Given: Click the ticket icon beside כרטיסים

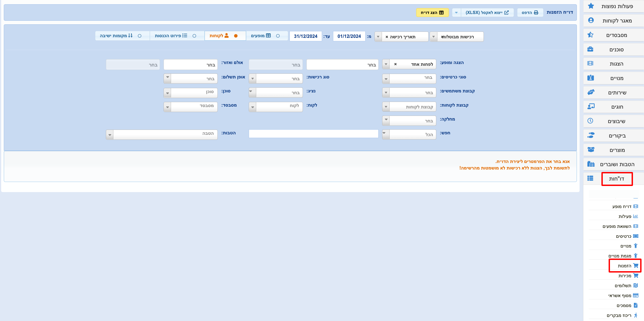Looking at the screenshot, I should click(636, 236).
